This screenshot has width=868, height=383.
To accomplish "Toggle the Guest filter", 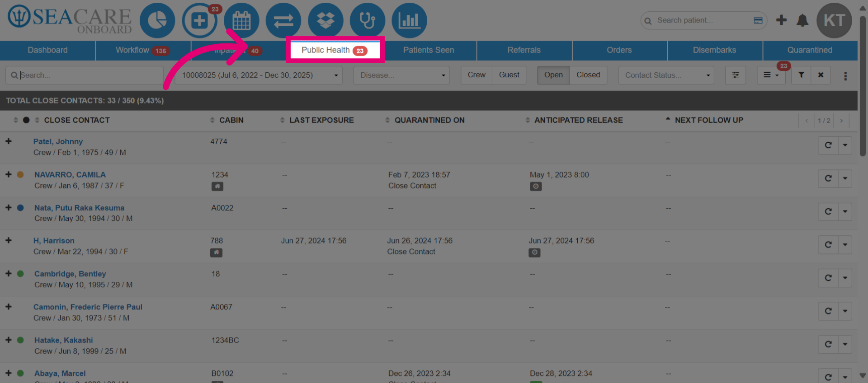I will click(x=509, y=75).
